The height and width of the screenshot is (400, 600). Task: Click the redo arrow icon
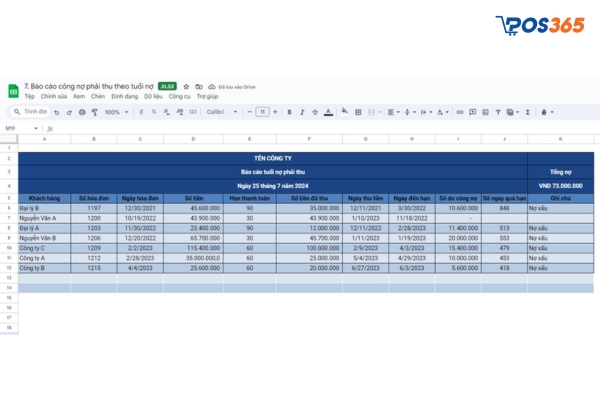click(x=69, y=112)
